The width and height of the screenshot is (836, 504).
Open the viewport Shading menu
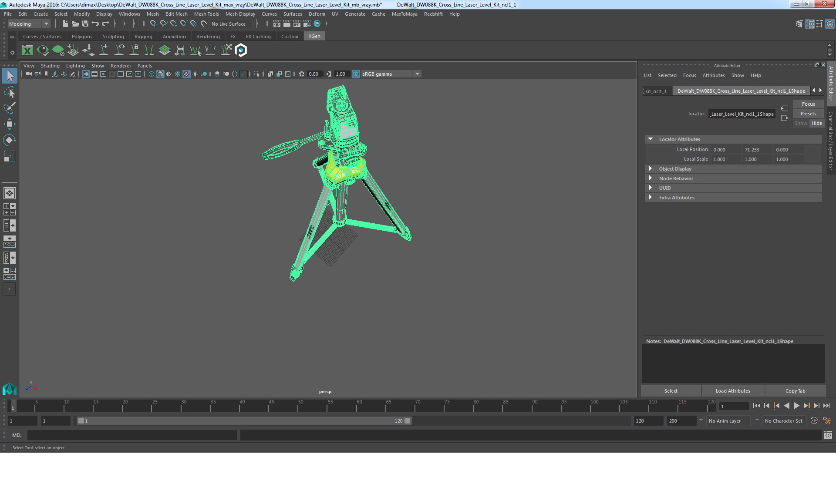[50, 66]
